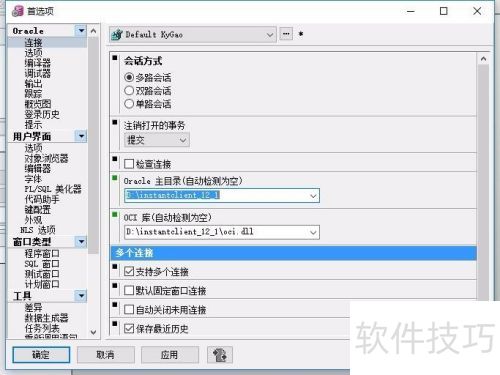Collapse the 工具 section arrow
500x375 pixels.
[x=81, y=296]
